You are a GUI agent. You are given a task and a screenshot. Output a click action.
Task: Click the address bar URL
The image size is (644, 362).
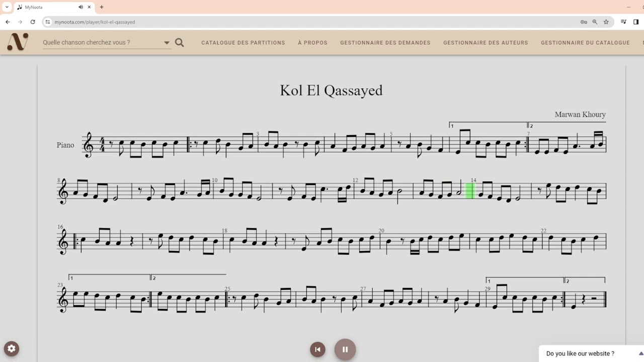coord(95,22)
